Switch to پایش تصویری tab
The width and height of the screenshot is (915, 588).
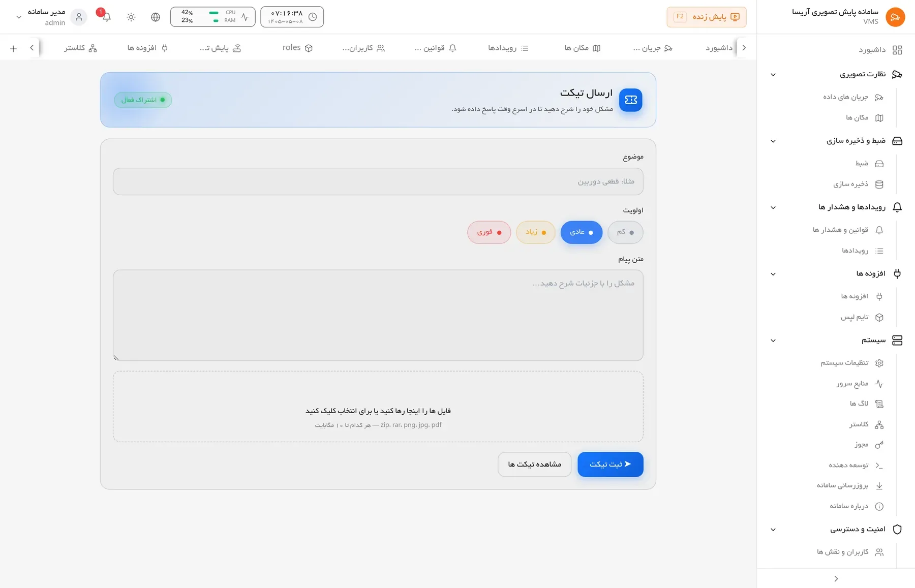tap(220, 48)
